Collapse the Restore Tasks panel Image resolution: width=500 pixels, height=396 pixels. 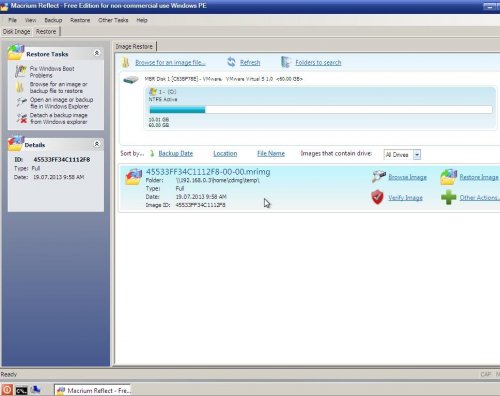tap(97, 53)
